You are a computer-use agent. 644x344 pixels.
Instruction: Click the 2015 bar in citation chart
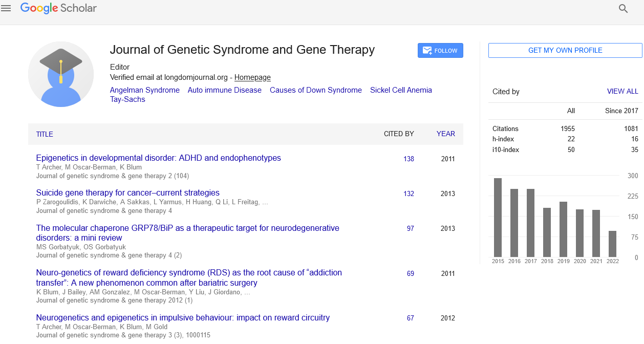498,218
